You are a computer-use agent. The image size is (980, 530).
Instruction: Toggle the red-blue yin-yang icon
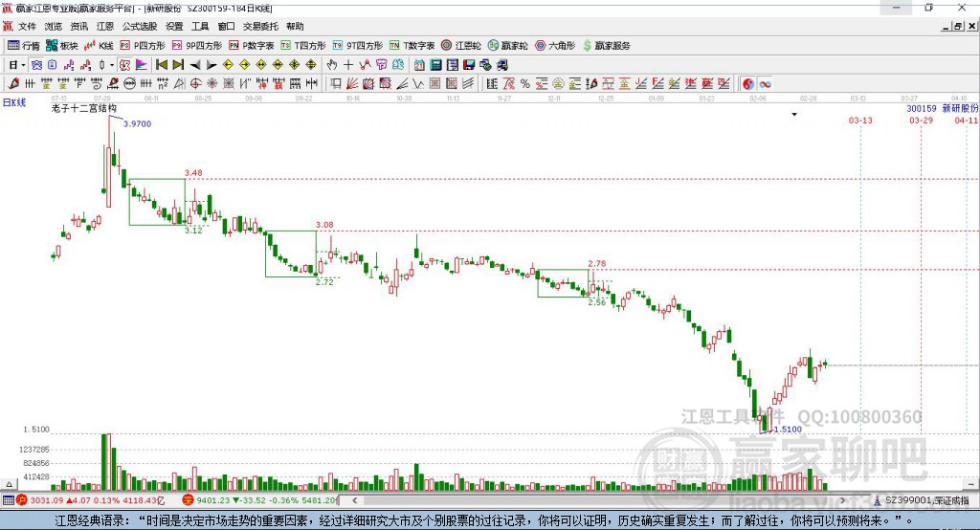pos(748,84)
